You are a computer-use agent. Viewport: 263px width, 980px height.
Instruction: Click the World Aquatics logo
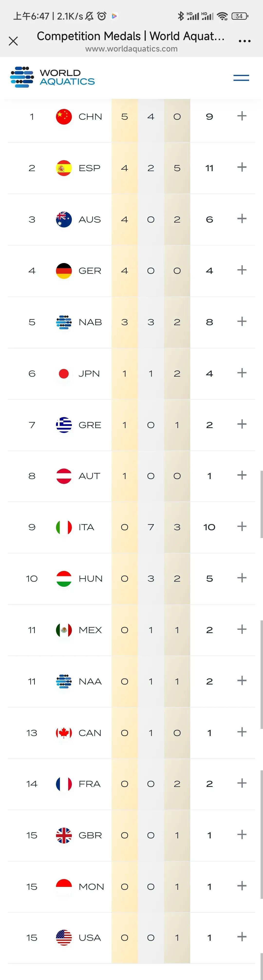point(52,77)
